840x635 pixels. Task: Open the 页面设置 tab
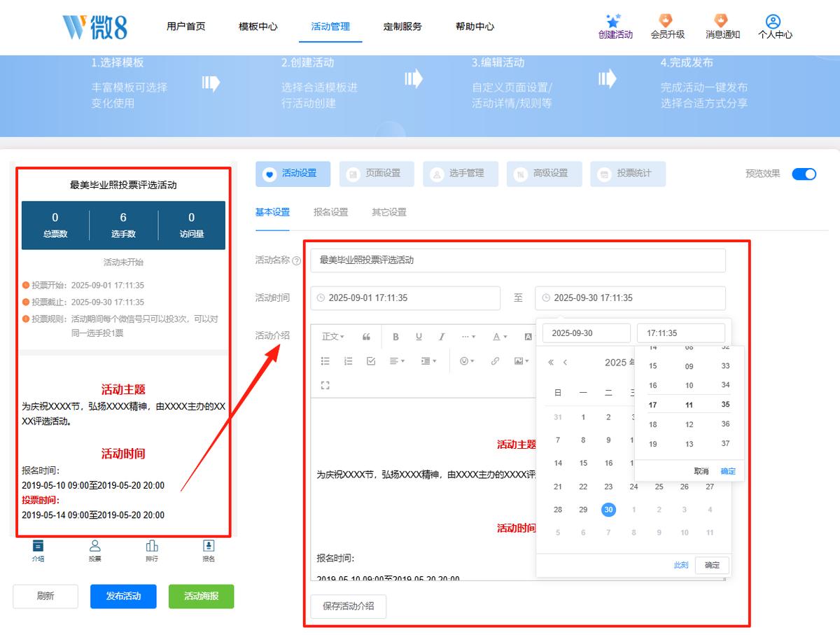(x=377, y=174)
